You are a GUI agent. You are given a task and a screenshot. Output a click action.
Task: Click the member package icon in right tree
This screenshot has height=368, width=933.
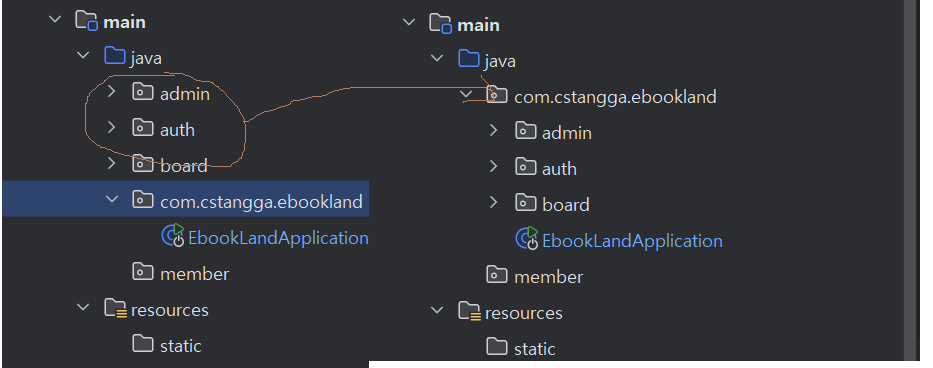497,275
